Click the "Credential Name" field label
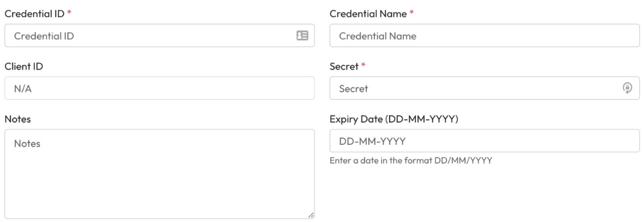 (x=368, y=14)
